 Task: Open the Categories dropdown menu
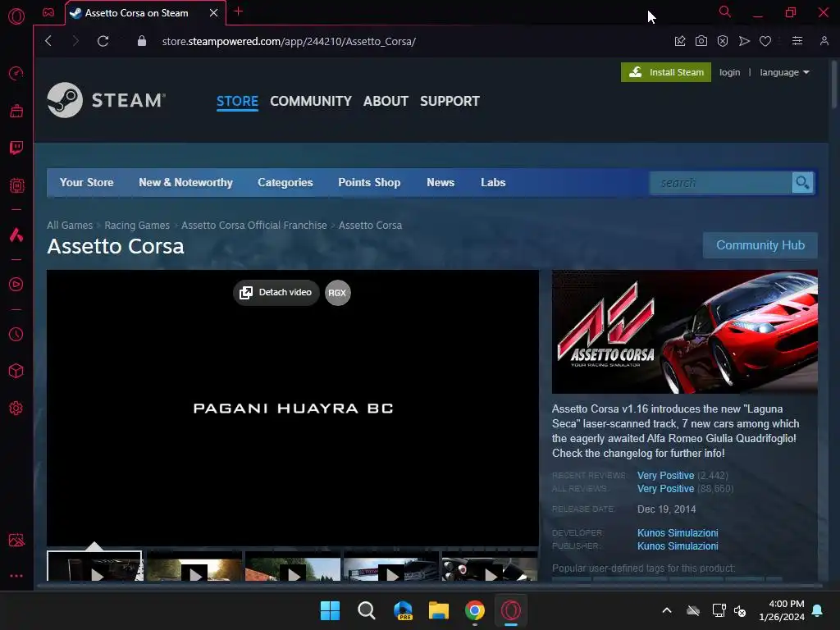click(285, 182)
